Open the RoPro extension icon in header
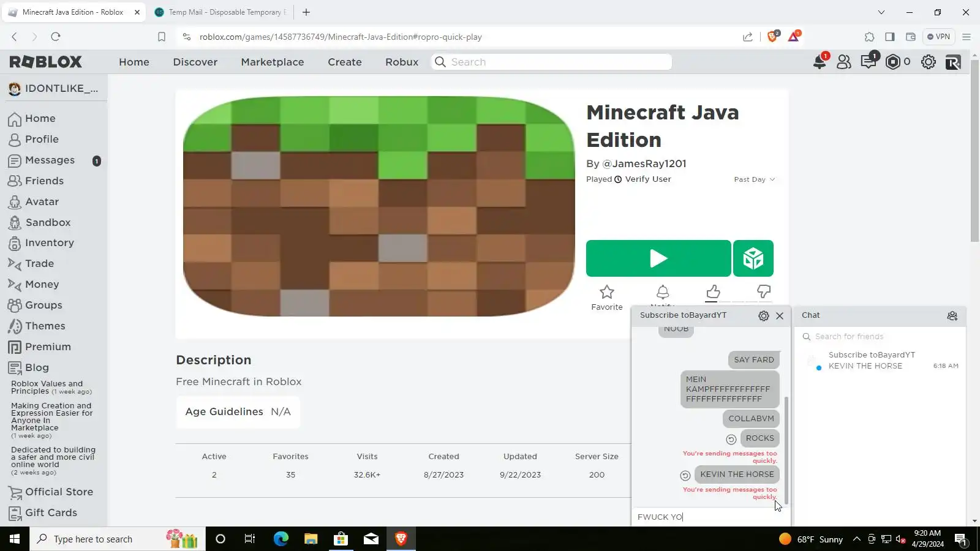Screen dimensions: 980x551 [953, 62]
